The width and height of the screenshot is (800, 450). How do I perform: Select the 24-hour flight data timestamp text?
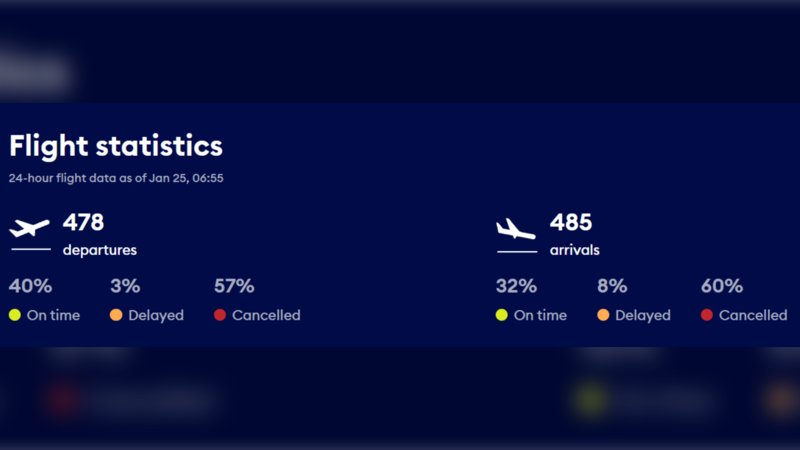(116, 178)
